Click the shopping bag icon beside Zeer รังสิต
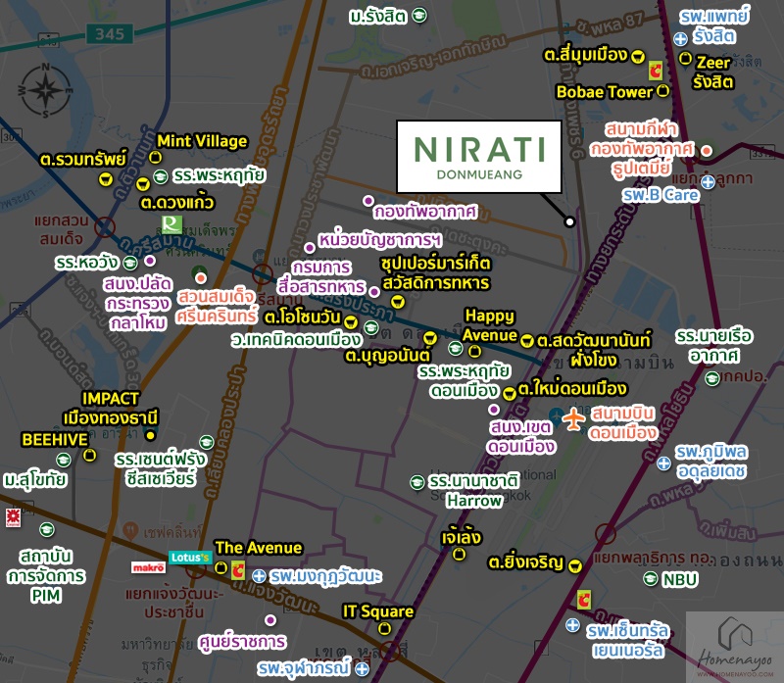This screenshot has width=784, height=683. (685, 59)
